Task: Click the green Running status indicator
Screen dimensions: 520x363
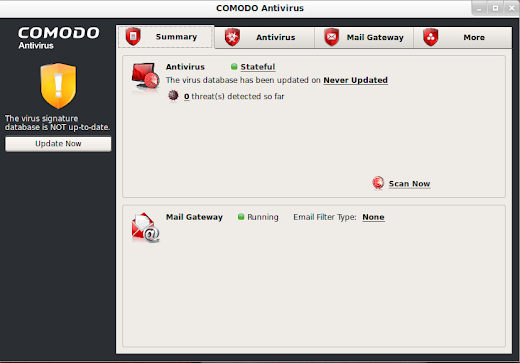Action: click(x=241, y=217)
